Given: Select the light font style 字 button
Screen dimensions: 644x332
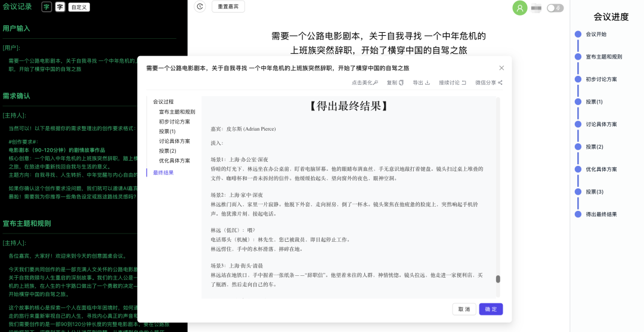Looking at the screenshot, I should pos(60,7).
